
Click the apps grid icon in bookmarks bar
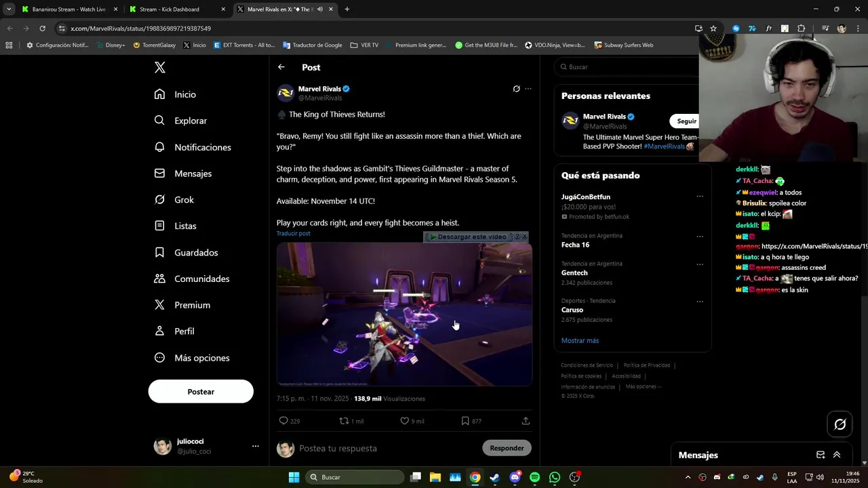point(9,45)
